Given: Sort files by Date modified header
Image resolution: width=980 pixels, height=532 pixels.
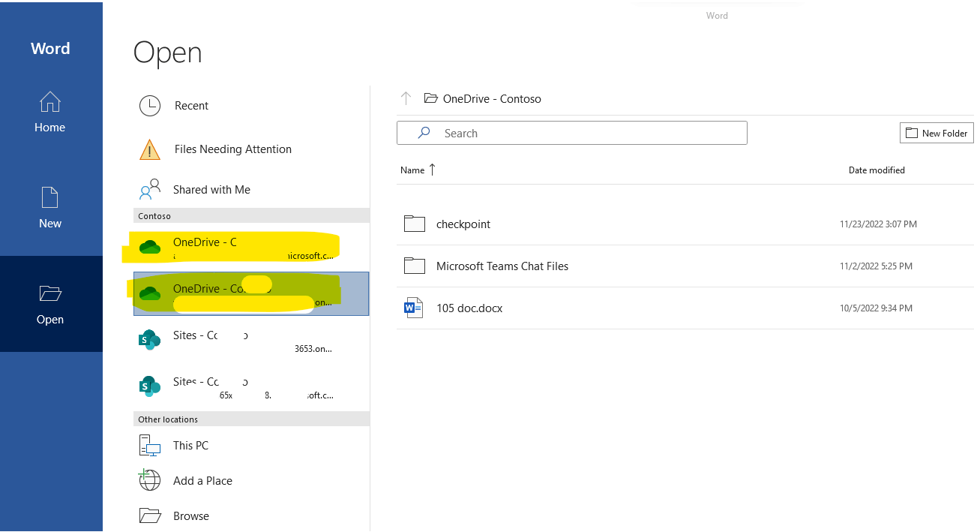Looking at the screenshot, I should point(877,170).
